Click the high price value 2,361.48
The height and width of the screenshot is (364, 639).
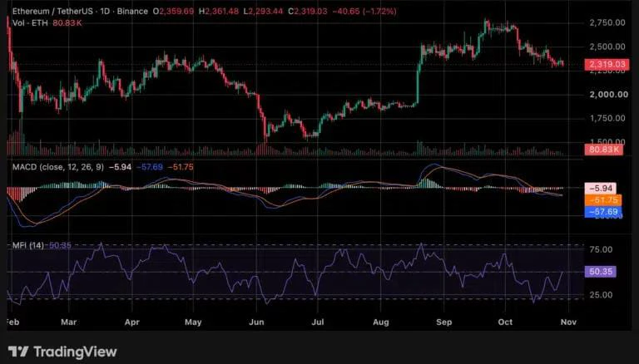click(x=221, y=11)
